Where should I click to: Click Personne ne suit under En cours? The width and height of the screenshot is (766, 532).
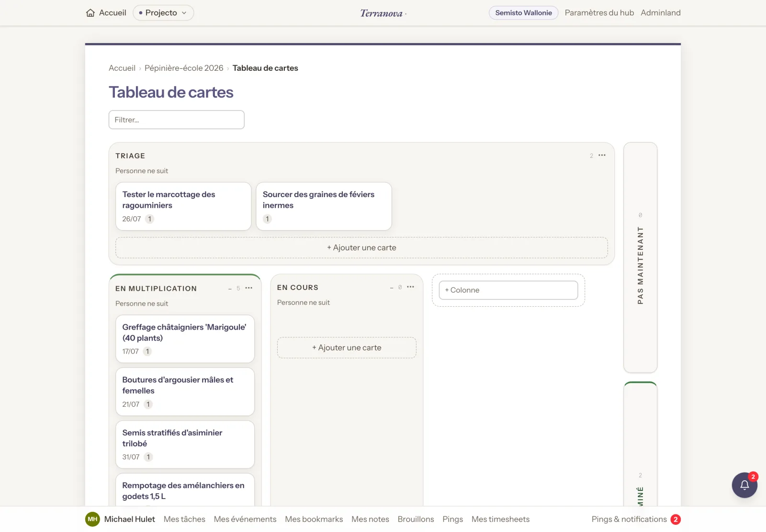click(x=304, y=302)
